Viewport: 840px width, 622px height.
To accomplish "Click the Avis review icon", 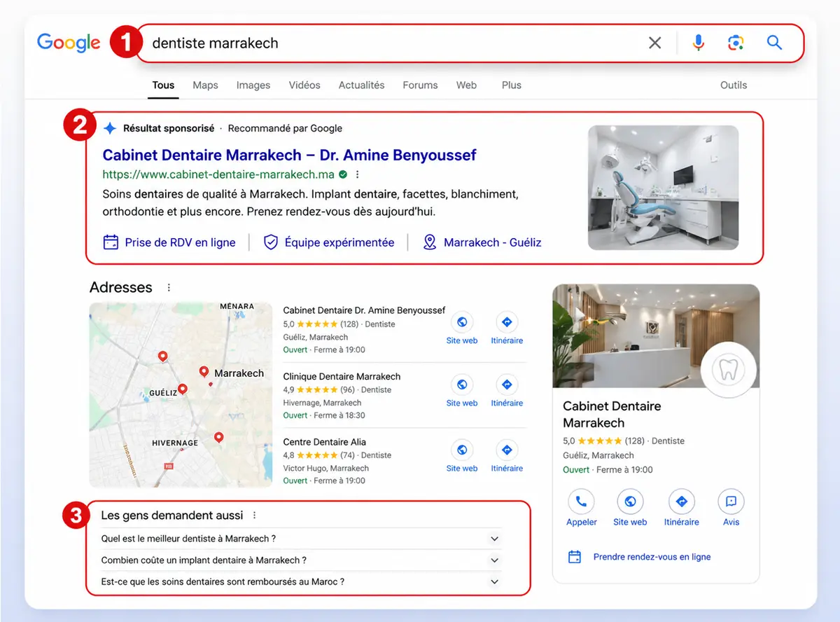I will [x=731, y=502].
